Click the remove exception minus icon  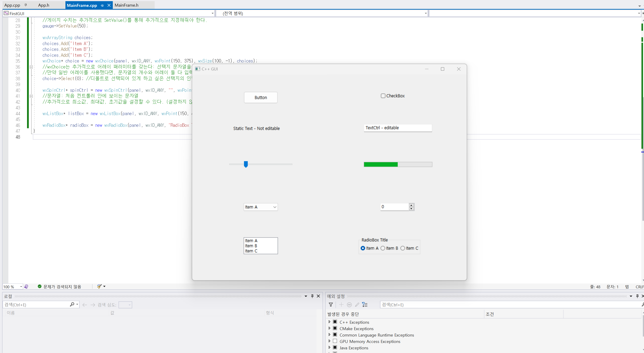pos(349,304)
